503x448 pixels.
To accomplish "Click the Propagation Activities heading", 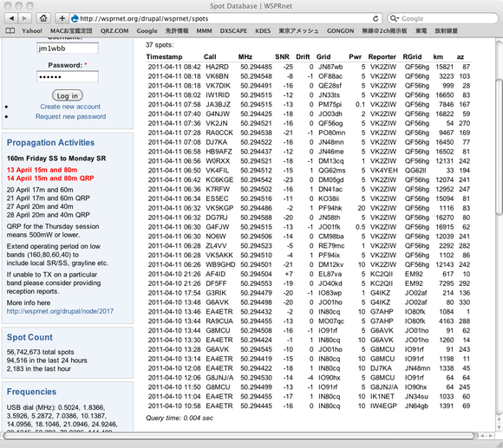I will (50, 143).
